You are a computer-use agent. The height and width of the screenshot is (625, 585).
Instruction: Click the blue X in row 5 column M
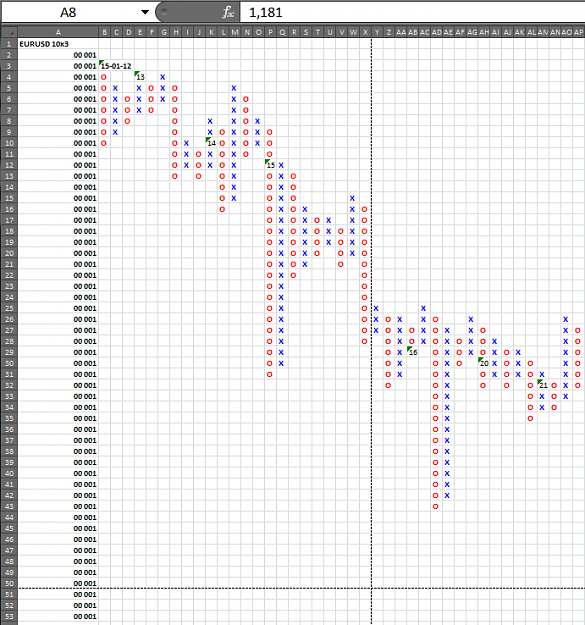tap(234, 88)
